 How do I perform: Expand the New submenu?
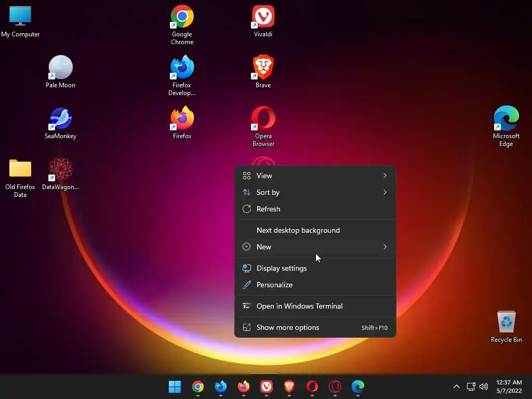coord(315,247)
